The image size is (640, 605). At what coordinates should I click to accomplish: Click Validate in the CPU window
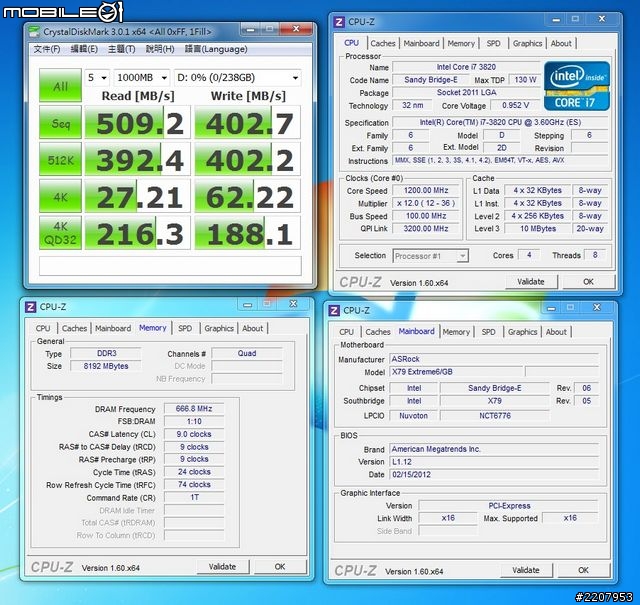click(531, 282)
